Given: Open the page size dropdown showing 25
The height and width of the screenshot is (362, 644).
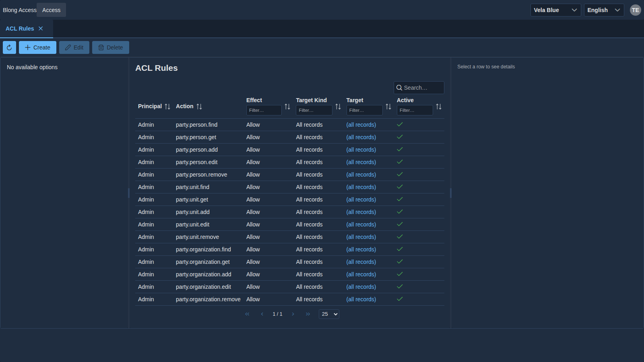Looking at the screenshot, I should pyautogui.click(x=329, y=314).
